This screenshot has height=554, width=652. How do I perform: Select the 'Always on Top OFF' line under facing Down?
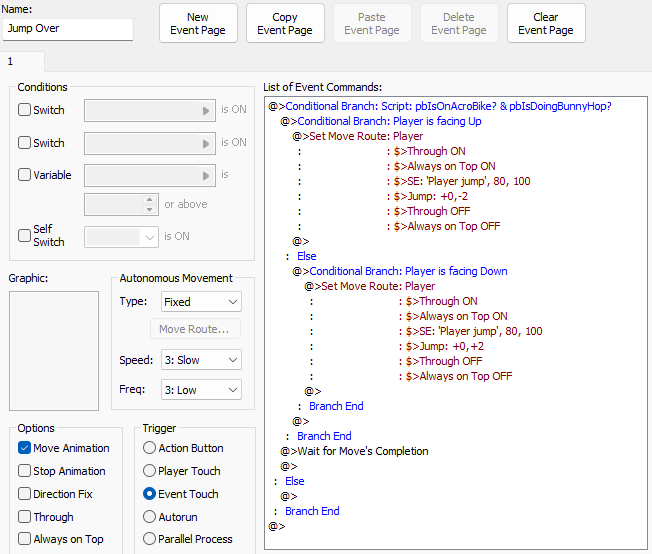(459, 376)
